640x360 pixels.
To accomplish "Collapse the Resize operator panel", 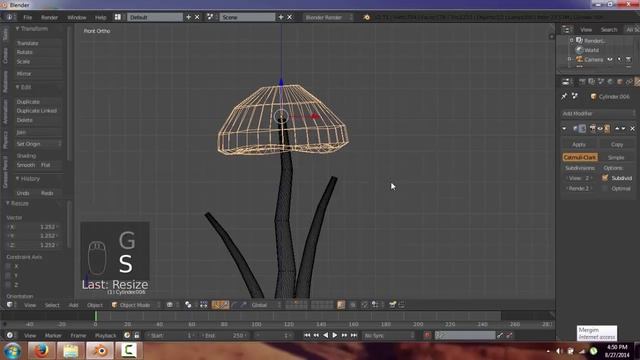I will coord(8,203).
